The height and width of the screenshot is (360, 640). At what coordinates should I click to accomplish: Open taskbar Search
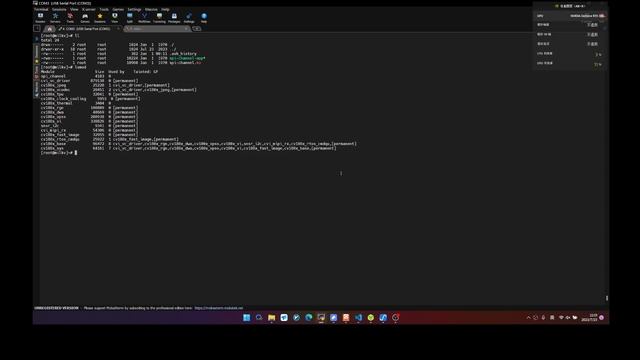[259, 317]
